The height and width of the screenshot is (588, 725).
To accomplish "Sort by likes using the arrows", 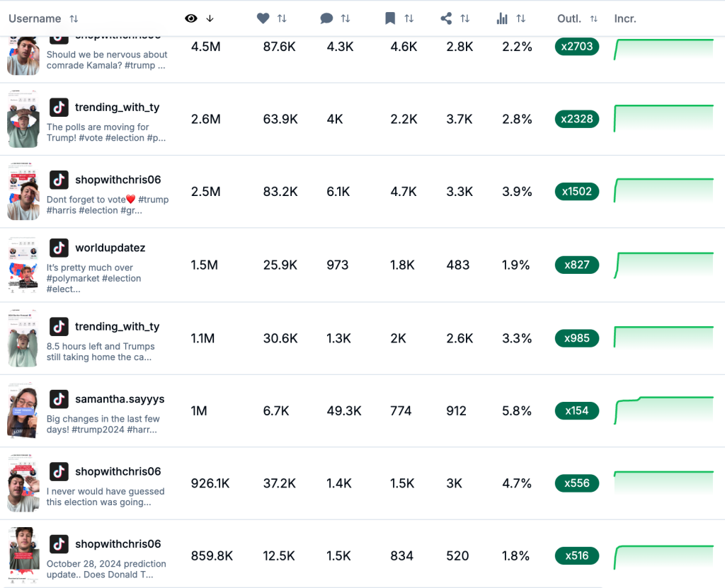I will coord(282,18).
